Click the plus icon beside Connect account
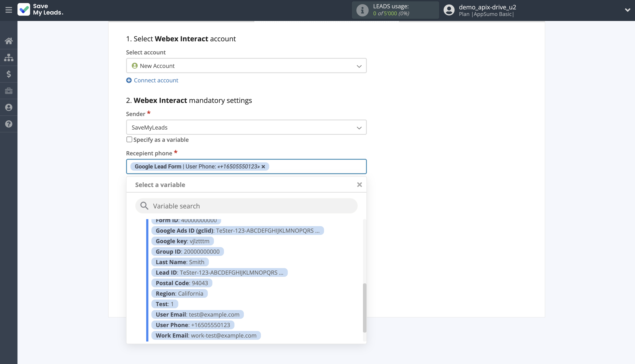Viewport: 635px width, 364px height. click(x=129, y=80)
